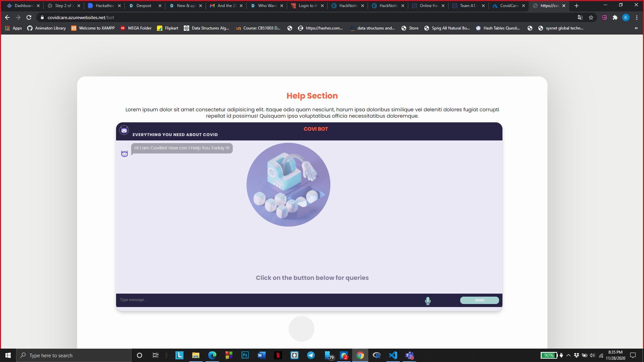This screenshot has height=362, width=644.
Task: Open Visual Studio Code from taskbar
Action: (393, 355)
